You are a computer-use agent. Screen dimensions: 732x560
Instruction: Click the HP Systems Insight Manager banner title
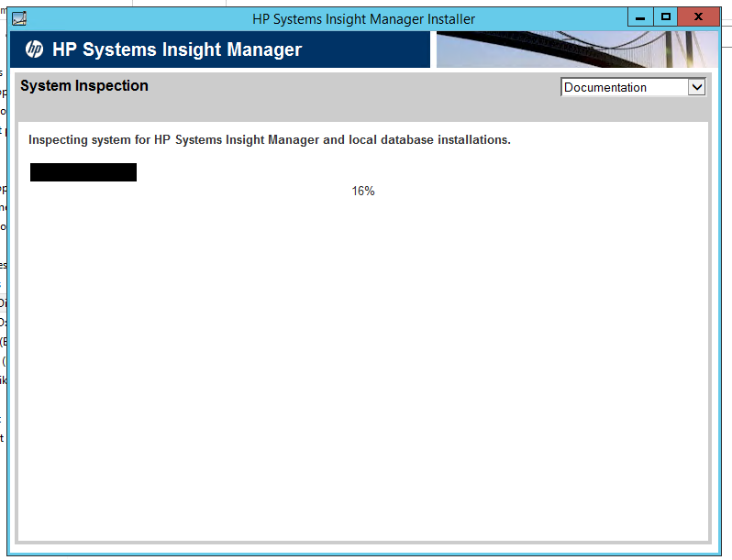click(177, 49)
